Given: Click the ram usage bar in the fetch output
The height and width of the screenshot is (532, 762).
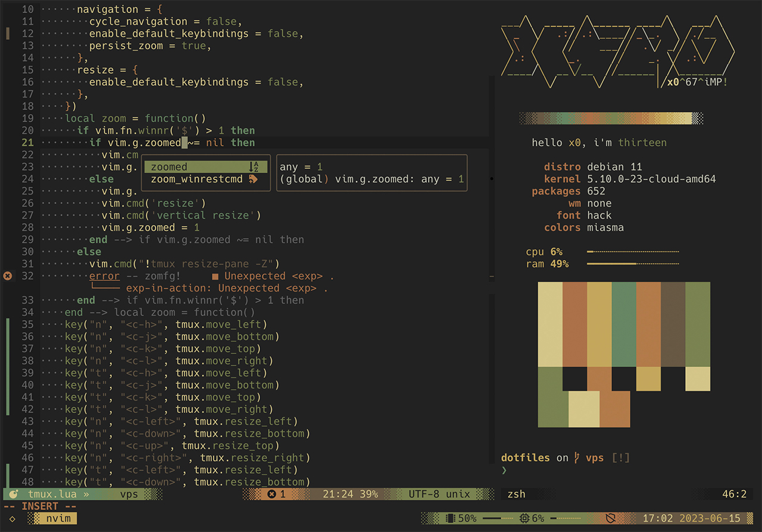Looking at the screenshot, I should [x=633, y=264].
